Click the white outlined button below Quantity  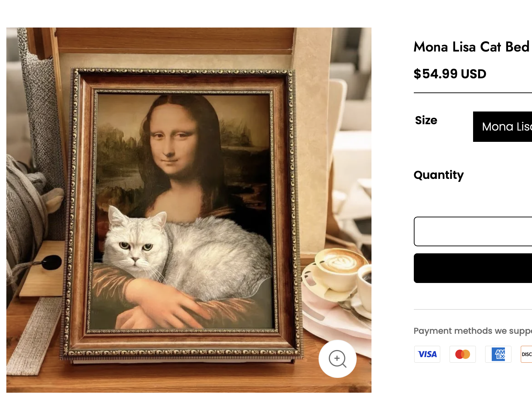[x=473, y=231]
